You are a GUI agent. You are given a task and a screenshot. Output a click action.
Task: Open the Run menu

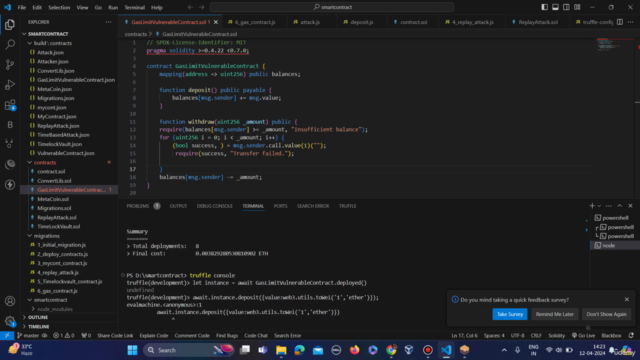(x=113, y=7)
